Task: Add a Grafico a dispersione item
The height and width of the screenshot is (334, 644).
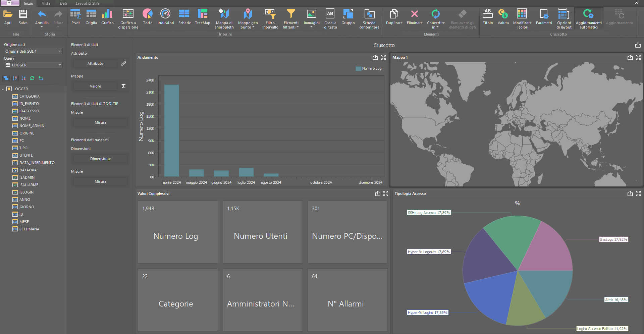Action: coord(128,19)
